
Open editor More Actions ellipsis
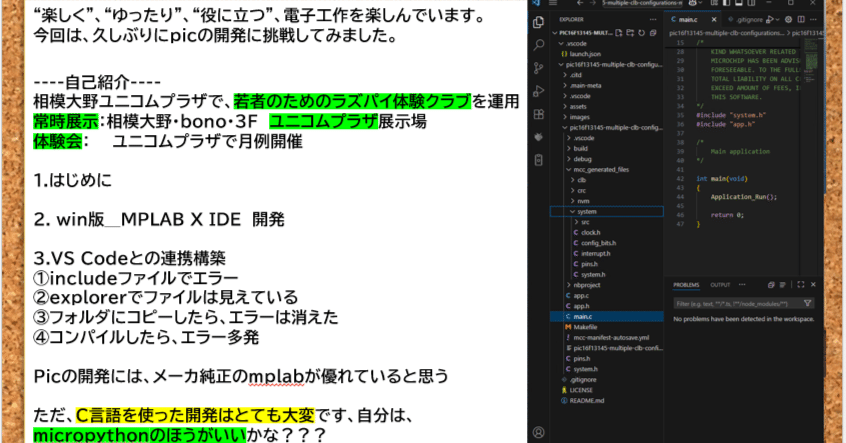[813, 19]
